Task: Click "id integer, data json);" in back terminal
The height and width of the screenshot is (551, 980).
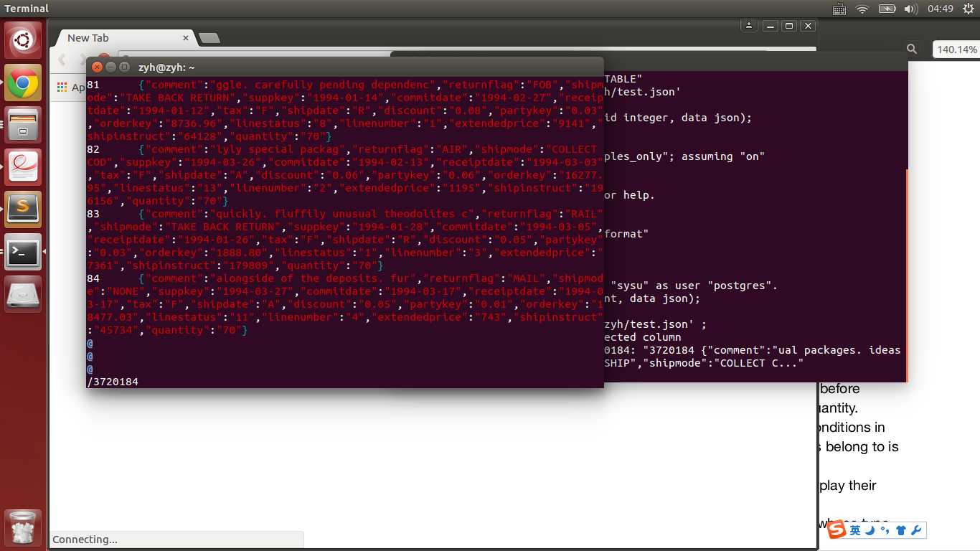Action: [x=678, y=118]
